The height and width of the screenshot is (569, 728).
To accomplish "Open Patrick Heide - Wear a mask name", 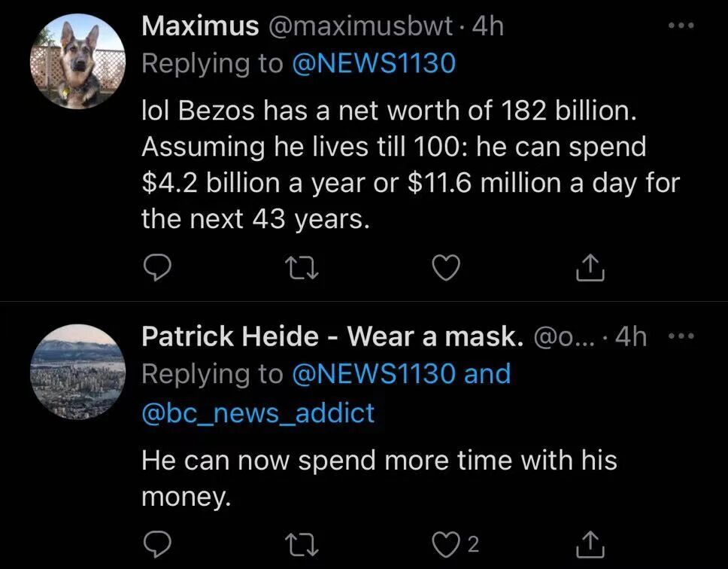I will pyautogui.click(x=332, y=337).
